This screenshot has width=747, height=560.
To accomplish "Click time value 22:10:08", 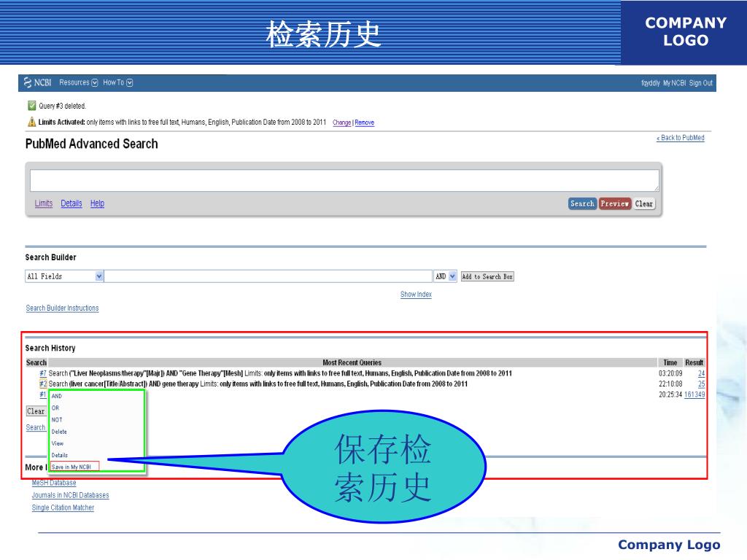I will click(670, 384).
